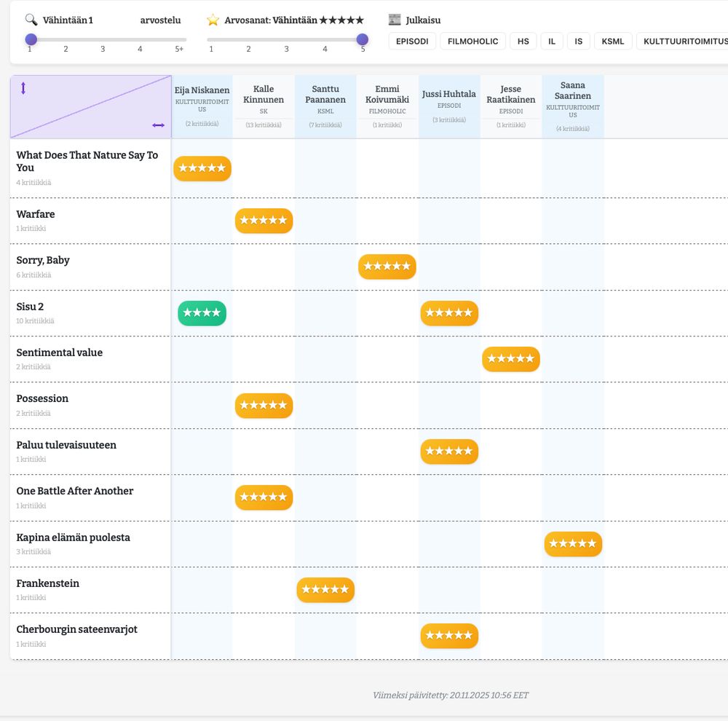Click the minimum reviews slider handle
This screenshot has width=728, height=721.
pyautogui.click(x=31, y=39)
